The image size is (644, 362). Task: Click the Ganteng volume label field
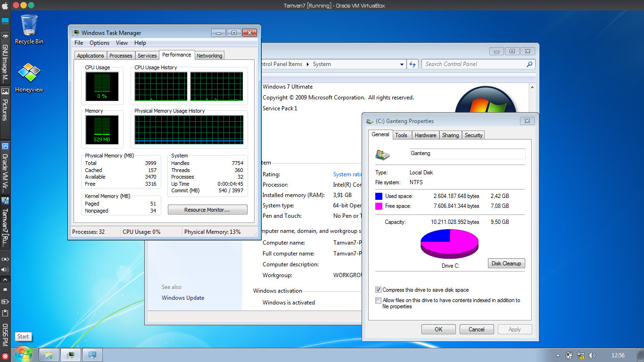pyautogui.click(x=467, y=154)
